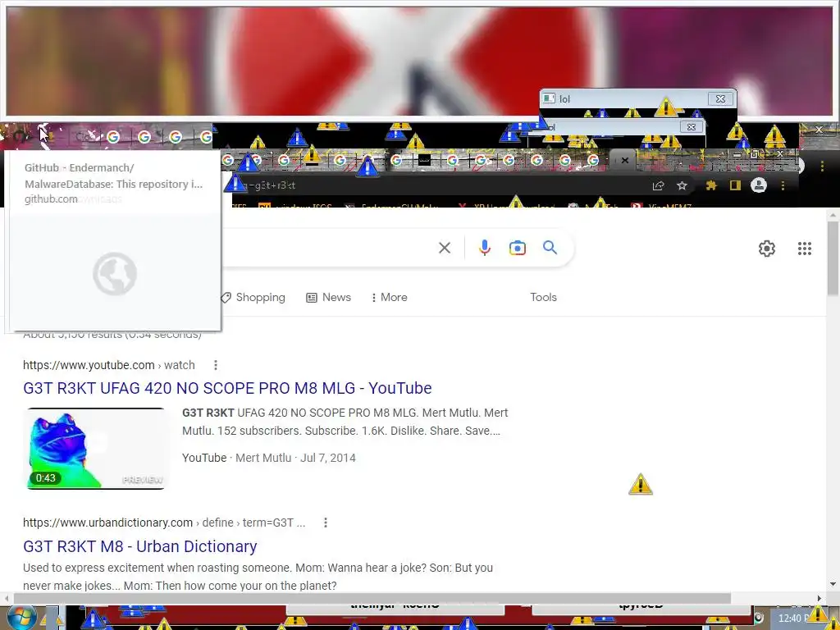The image size is (840, 630).
Task: Click the vertical scrollbar thumb
Action: pyautogui.click(x=833, y=258)
